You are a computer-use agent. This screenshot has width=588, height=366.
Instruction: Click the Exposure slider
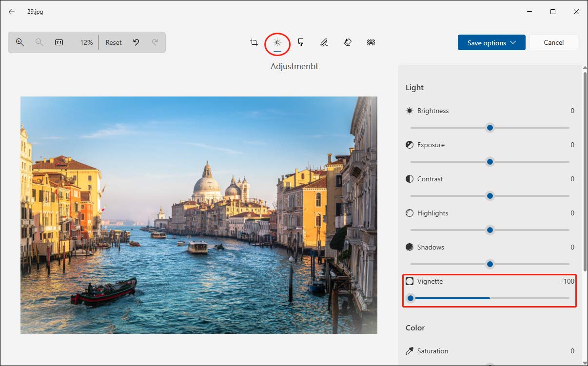pyautogui.click(x=490, y=162)
